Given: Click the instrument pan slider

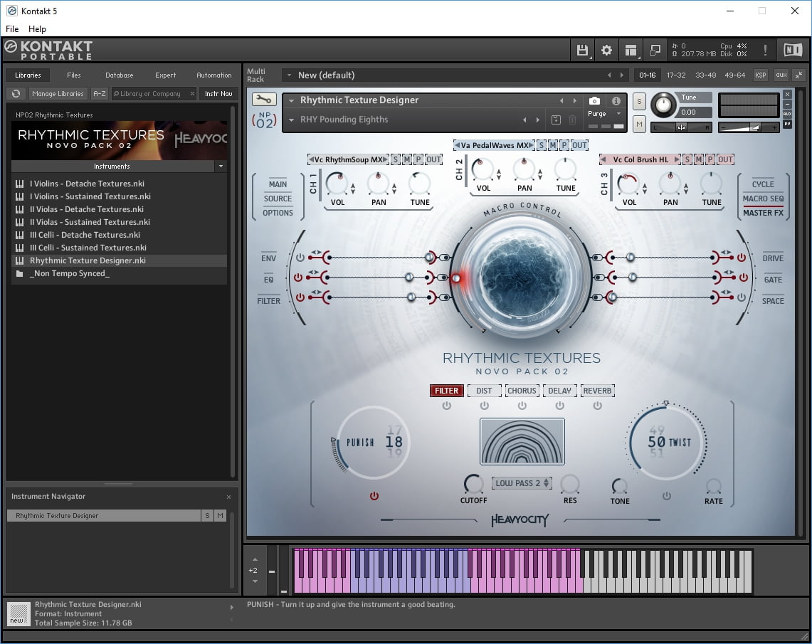Looking at the screenshot, I should [682, 127].
